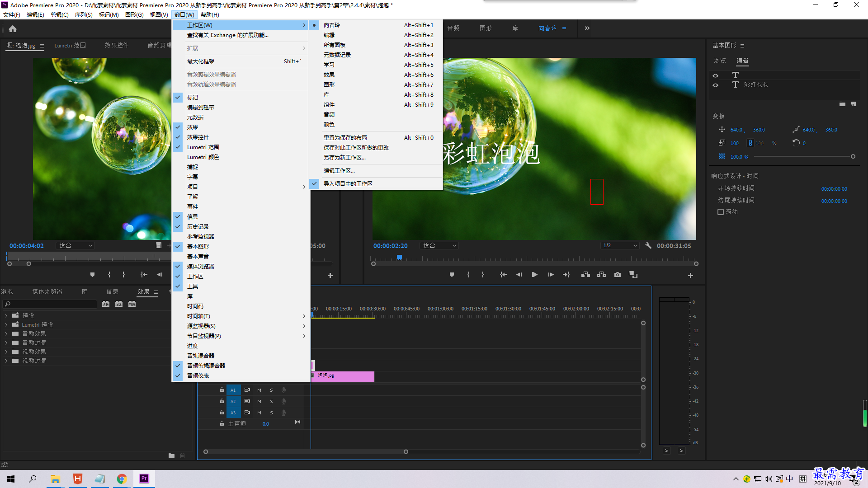Click Mark In in program monitor
The height and width of the screenshot is (488, 868).
468,275
